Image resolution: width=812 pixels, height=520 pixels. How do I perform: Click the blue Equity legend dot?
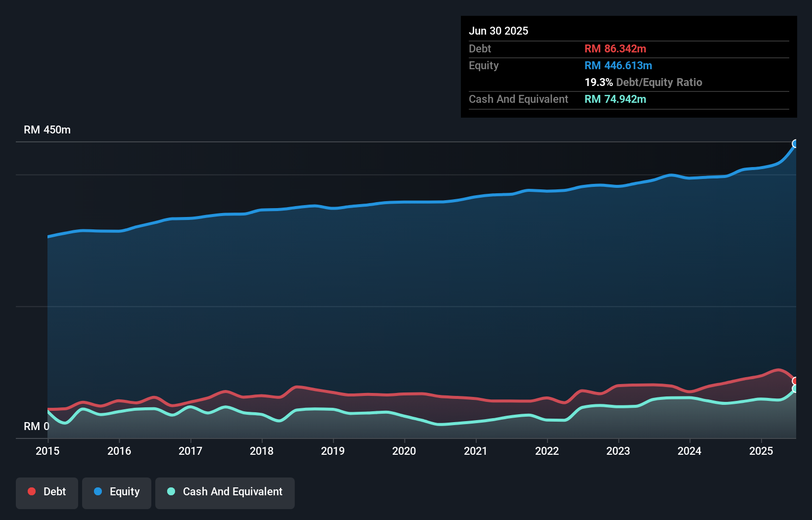click(x=98, y=491)
